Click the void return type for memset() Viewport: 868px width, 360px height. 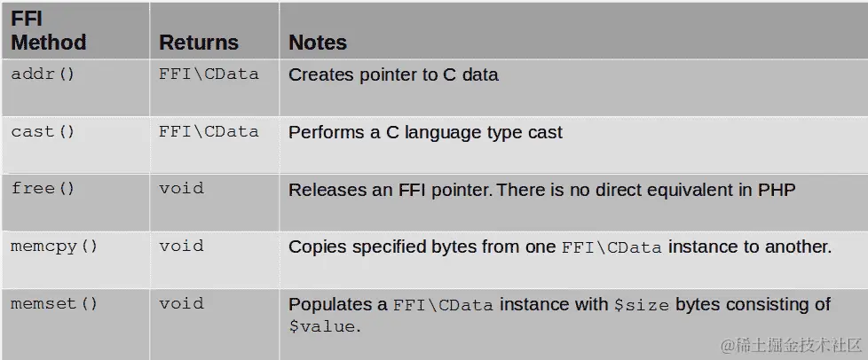[181, 304]
